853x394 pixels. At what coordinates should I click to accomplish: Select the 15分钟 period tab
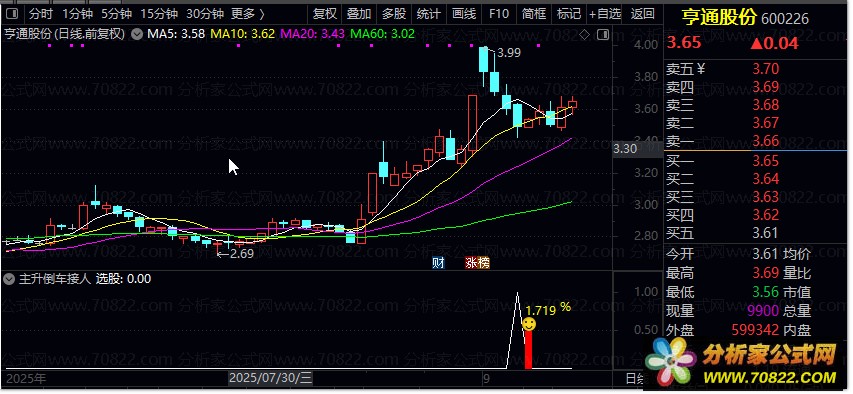pos(159,14)
